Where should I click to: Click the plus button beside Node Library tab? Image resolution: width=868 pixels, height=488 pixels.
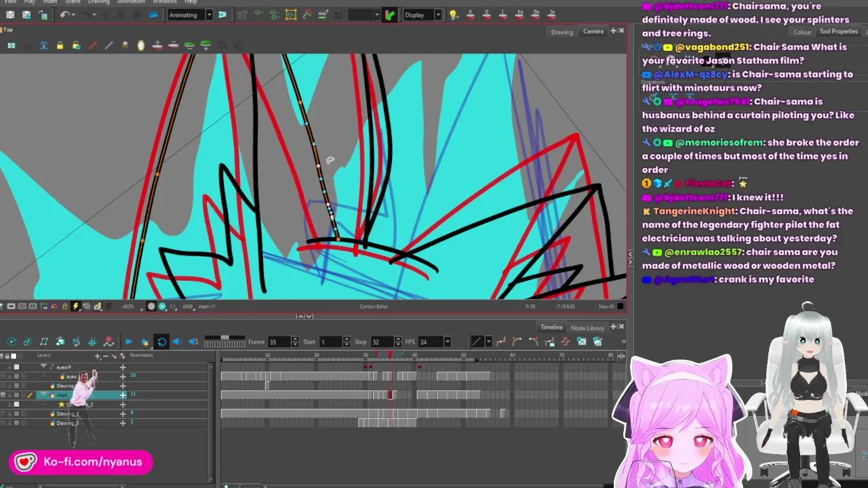[x=613, y=327]
